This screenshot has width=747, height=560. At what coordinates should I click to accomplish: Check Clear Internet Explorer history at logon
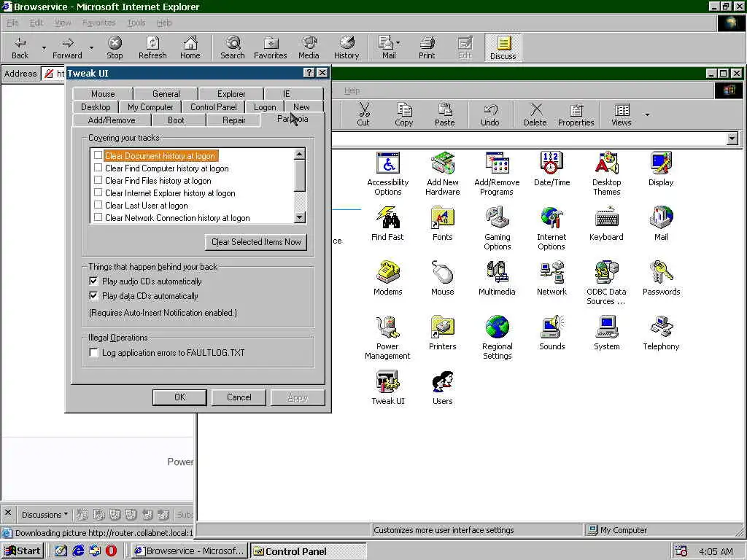[x=98, y=192]
